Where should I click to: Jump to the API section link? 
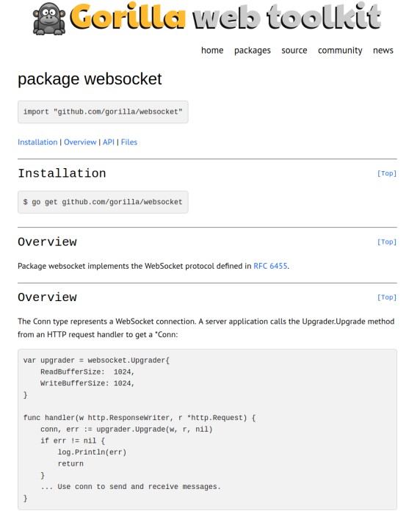point(109,142)
